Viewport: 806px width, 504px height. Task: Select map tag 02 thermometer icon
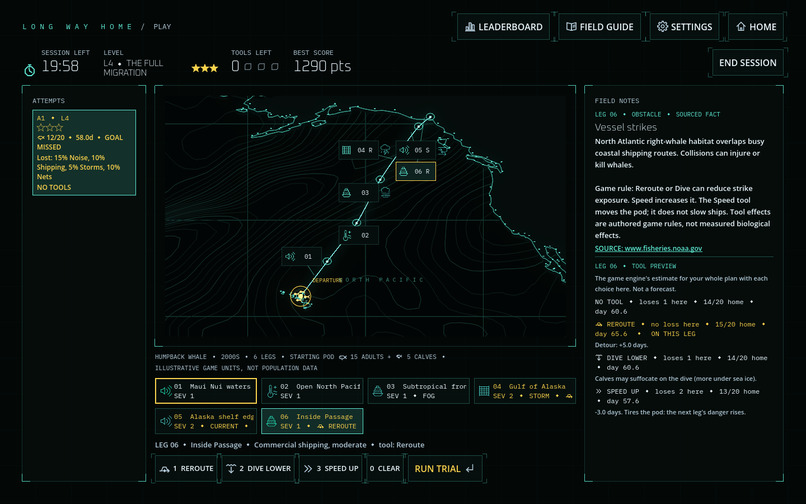tap(347, 236)
